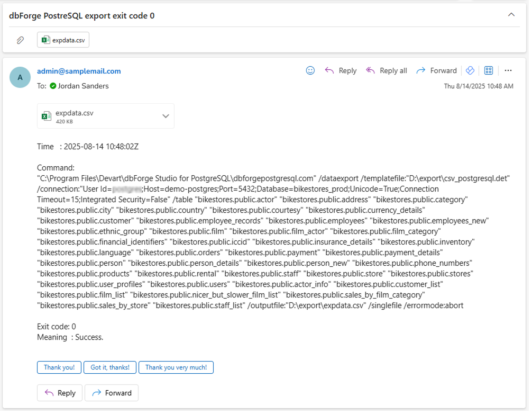The width and height of the screenshot is (532, 414).
Task: Open the admin@samplemail.com sender link
Action: click(x=79, y=71)
